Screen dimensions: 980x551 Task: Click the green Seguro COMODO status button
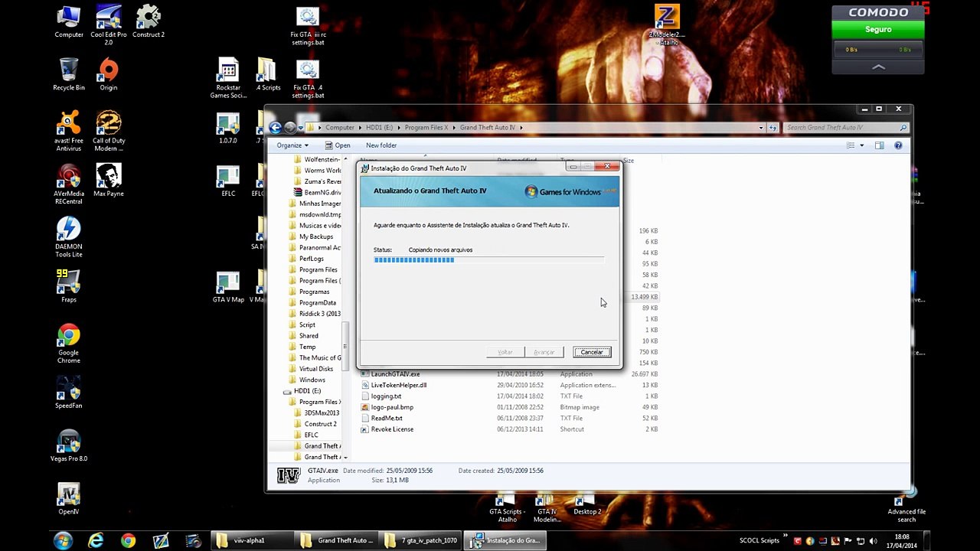878,29
